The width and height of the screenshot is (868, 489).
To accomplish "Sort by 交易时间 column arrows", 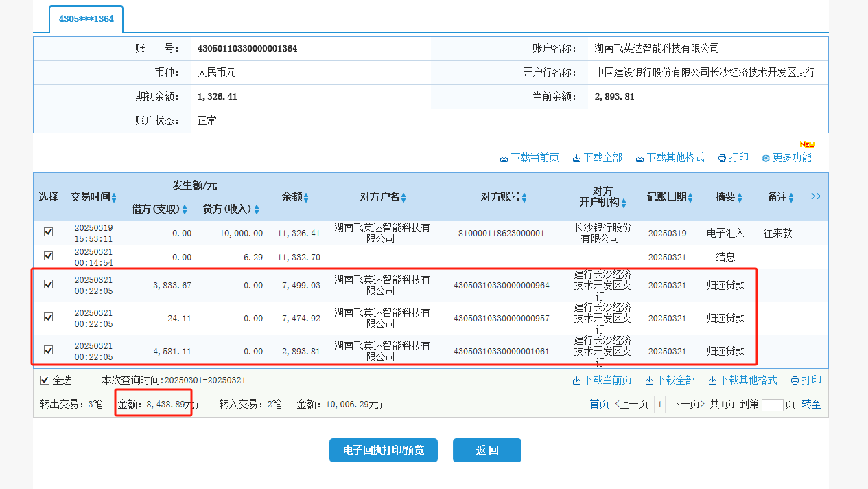I will click(x=114, y=198).
